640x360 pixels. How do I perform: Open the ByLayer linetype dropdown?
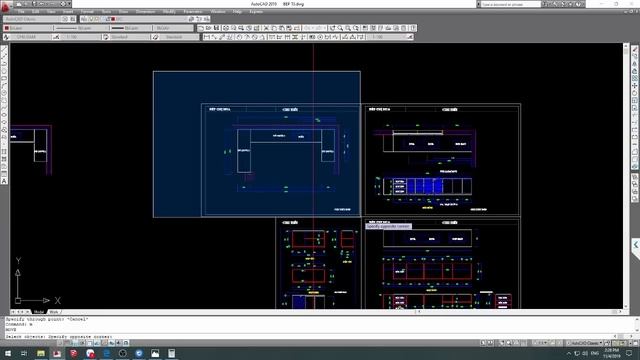tap(82, 28)
